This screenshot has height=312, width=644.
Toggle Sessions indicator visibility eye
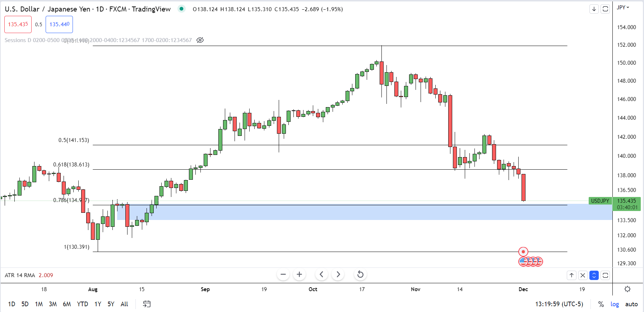point(200,40)
